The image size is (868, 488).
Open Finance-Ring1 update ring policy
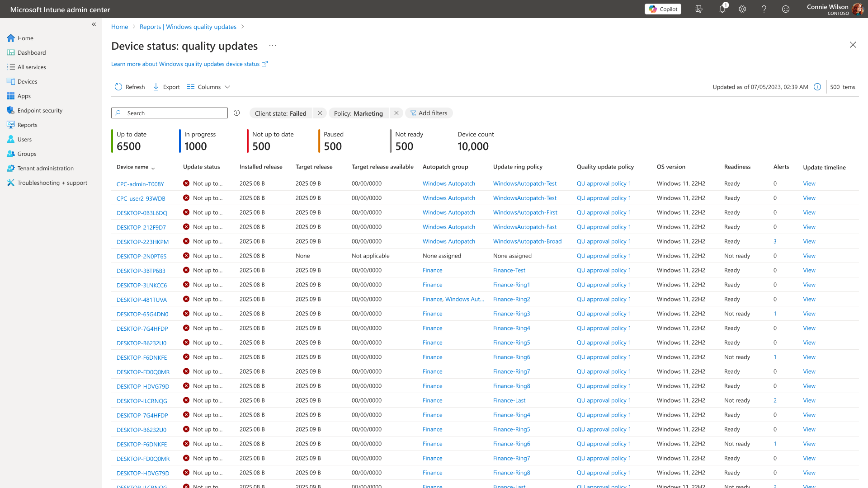tap(511, 285)
